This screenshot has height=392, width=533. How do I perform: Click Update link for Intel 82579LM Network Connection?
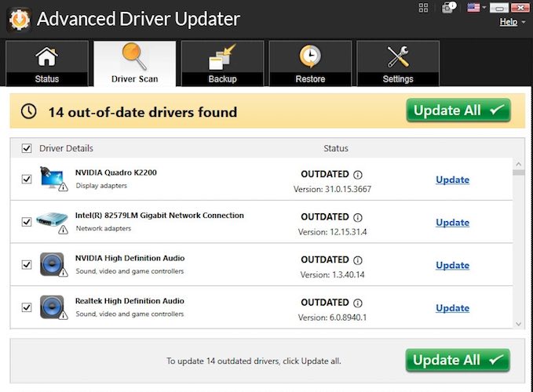tap(452, 223)
